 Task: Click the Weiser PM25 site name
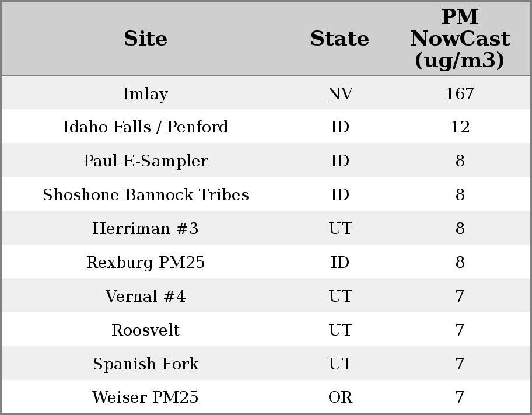[x=145, y=397]
